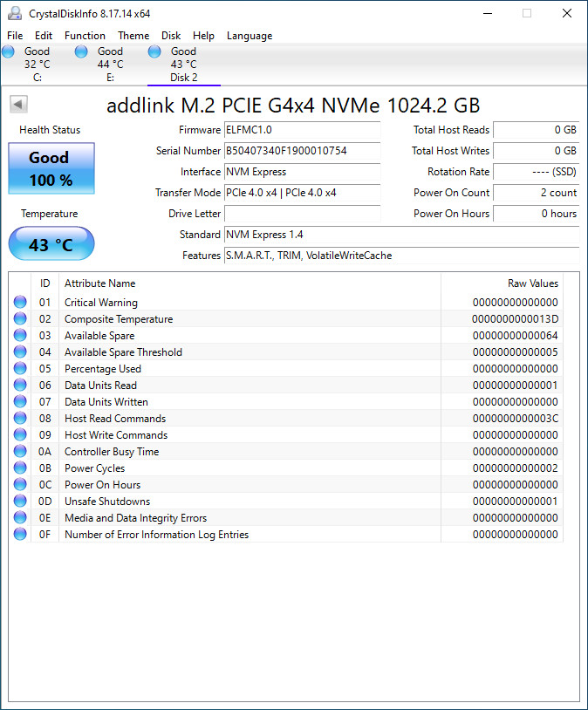Image resolution: width=588 pixels, height=710 pixels.
Task: Click status orb for Media and Data Integrity Errors
Action: pyautogui.click(x=20, y=517)
